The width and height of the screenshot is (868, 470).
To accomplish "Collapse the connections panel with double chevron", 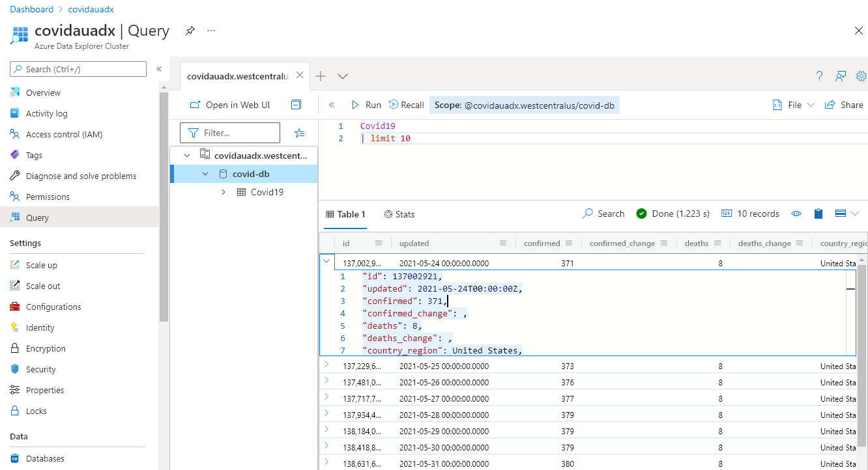I will (332, 105).
